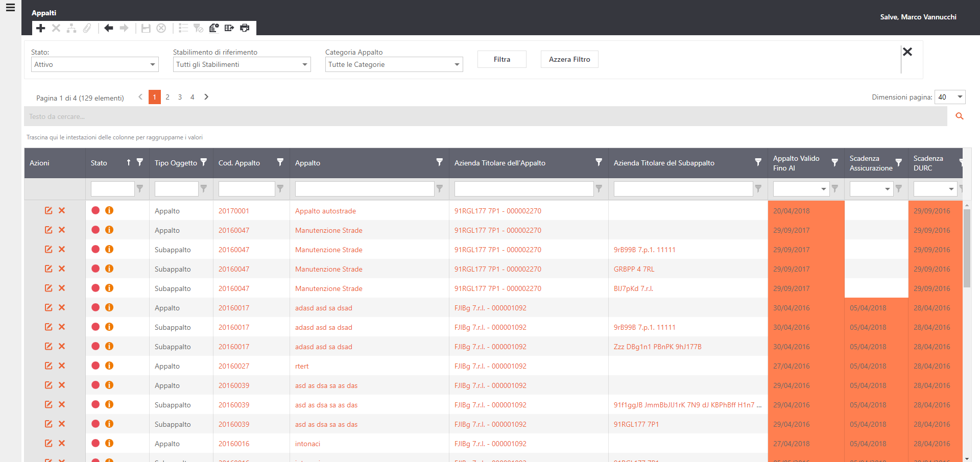Screen dimensions: 980x462
Task: Click scrollbar down arrow of the table
Action: click(x=967, y=458)
